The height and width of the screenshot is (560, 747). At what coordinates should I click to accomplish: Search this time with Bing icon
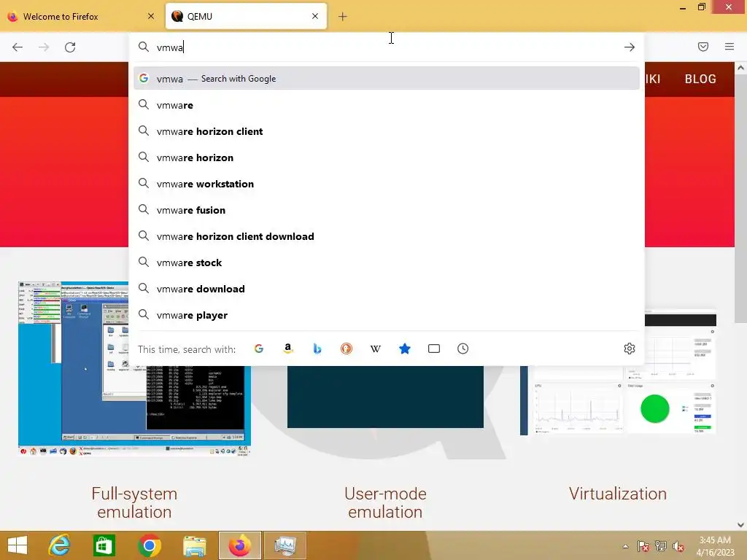317,349
